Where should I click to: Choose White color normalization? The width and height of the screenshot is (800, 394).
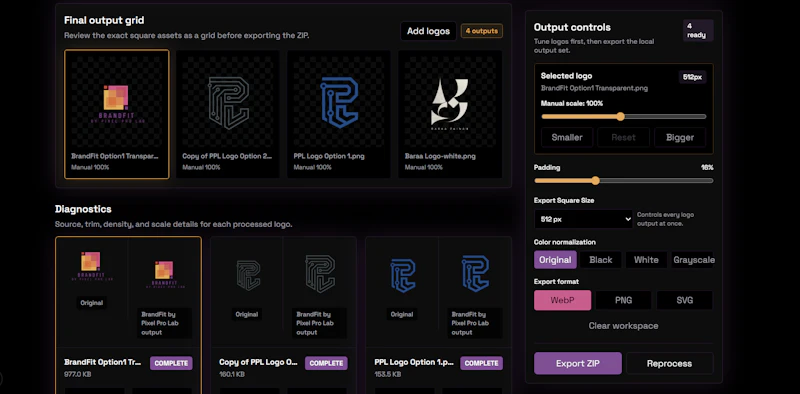(646, 260)
